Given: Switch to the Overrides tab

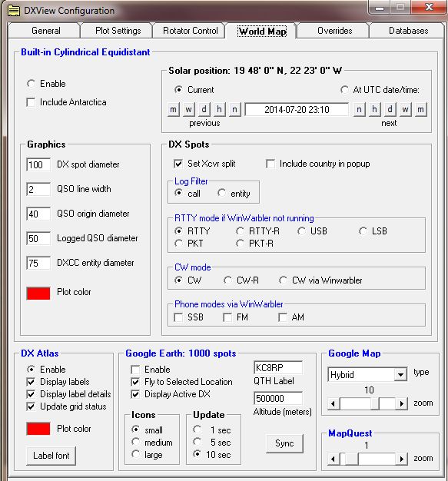Looking at the screenshot, I should [x=335, y=31].
